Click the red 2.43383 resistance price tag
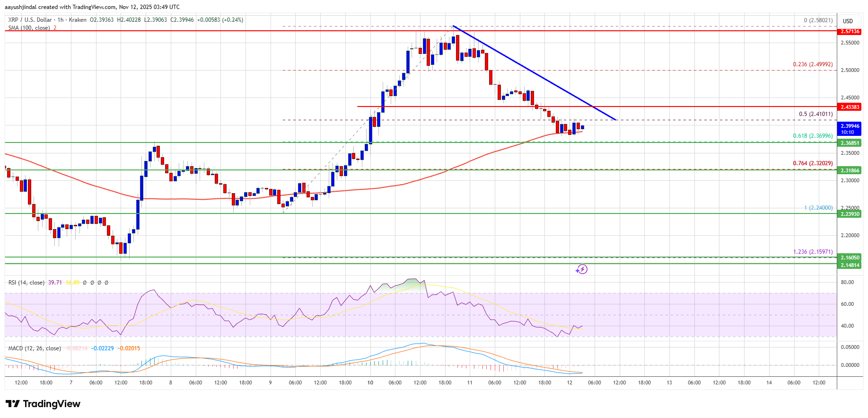The image size is (868, 418). click(x=850, y=107)
